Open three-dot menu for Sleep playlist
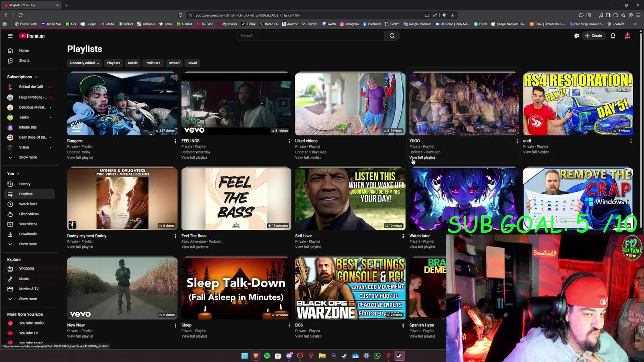This screenshot has height=362, width=644. [x=289, y=325]
